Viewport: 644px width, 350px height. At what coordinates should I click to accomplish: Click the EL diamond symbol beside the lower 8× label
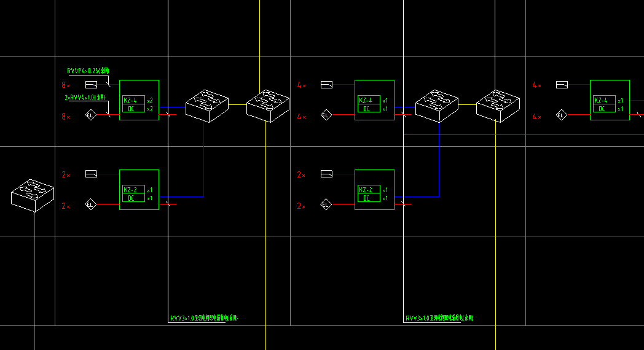(x=90, y=115)
